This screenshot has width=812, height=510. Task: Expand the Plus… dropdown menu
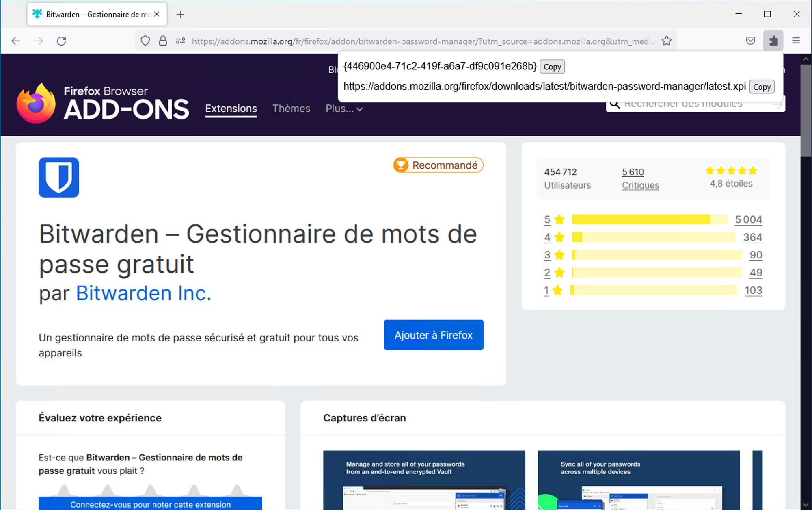click(344, 109)
